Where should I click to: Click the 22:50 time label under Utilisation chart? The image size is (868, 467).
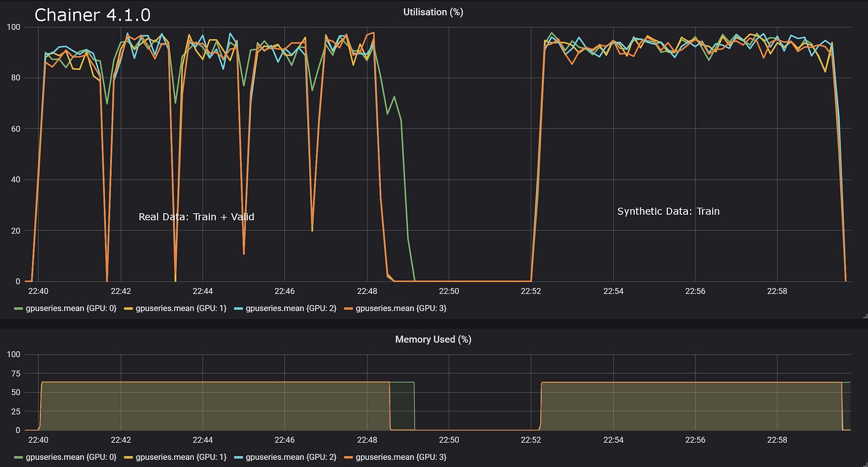coord(449,291)
